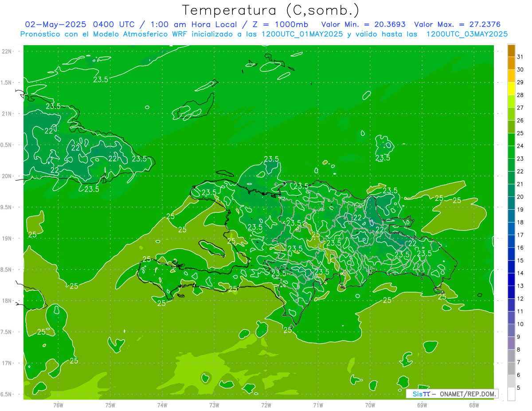
Task: Click the '18N' latitude axis label
Action: click(x=7, y=301)
